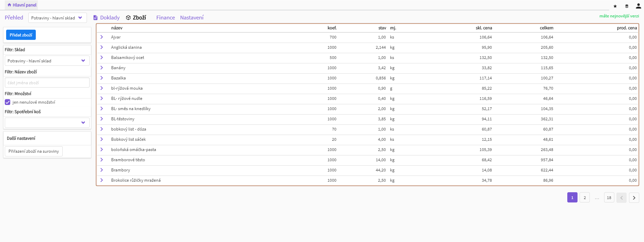Open the Filtr: Sklad dropdown
The width and height of the screenshot is (644, 242).
[47, 61]
